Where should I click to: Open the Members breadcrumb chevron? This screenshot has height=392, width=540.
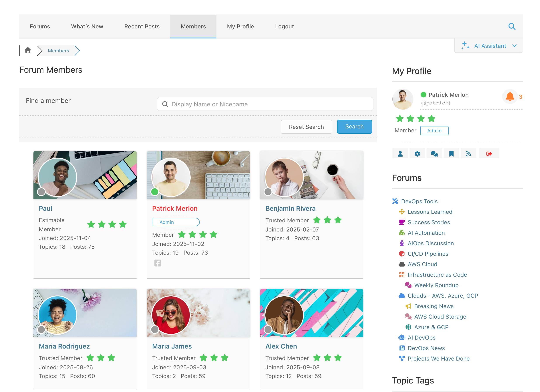click(x=77, y=50)
